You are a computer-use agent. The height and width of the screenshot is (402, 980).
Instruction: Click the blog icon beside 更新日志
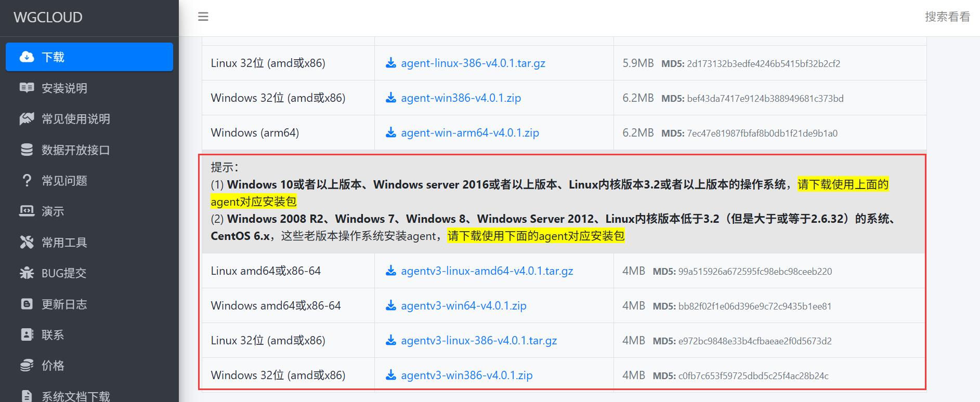click(x=27, y=304)
